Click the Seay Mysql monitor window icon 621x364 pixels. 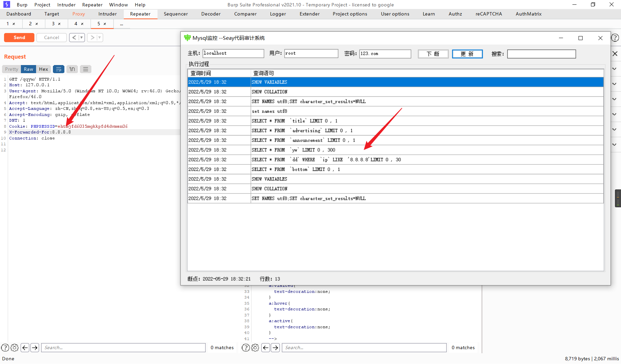point(187,38)
